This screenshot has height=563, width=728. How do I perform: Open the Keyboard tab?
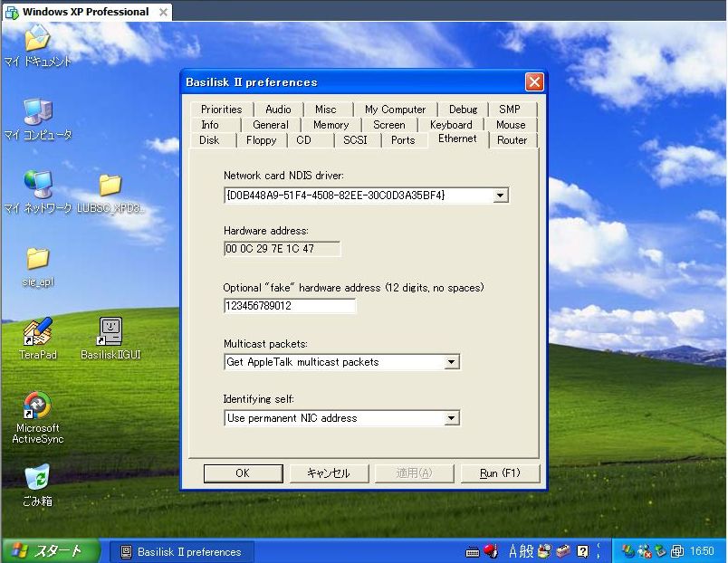coord(451,125)
